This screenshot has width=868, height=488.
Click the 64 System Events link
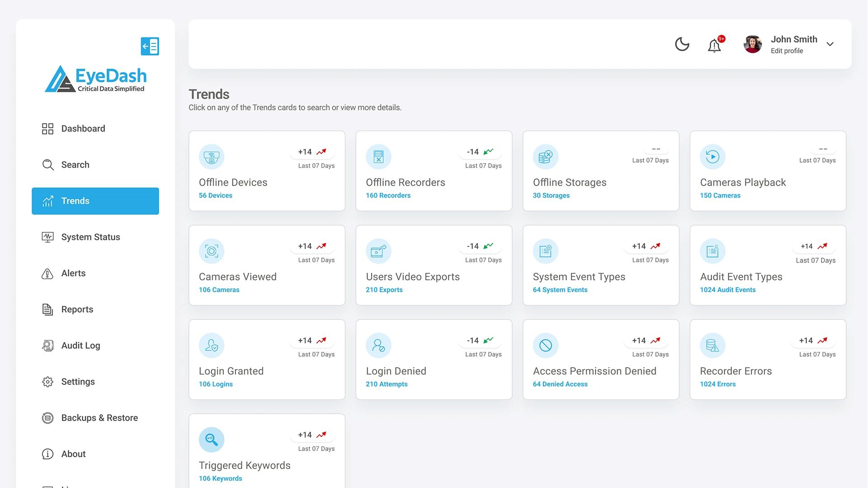[560, 290]
